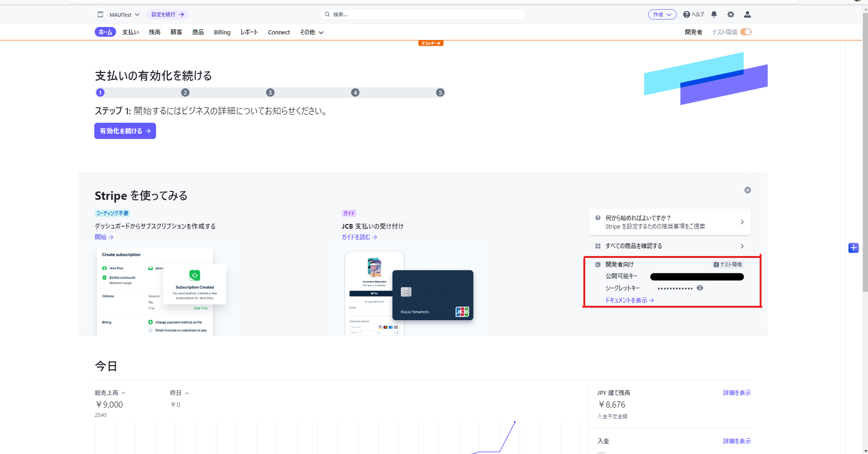Click 有効化を続ける button
Viewport: 868px width, 454px height.
(x=125, y=131)
